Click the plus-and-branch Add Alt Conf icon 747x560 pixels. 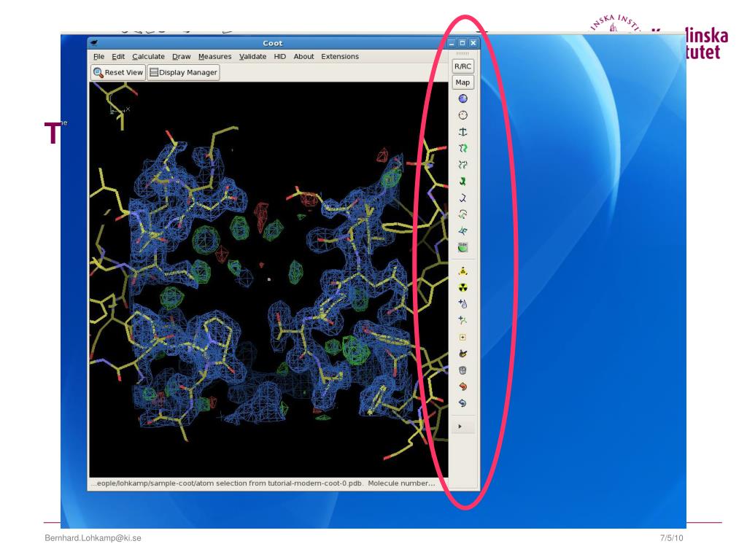pyautogui.click(x=462, y=320)
